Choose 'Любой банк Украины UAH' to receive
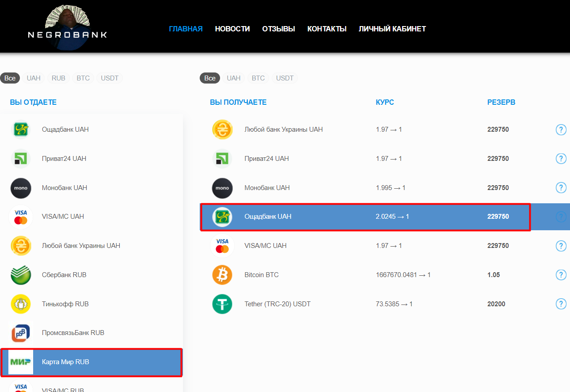The height and width of the screenshot is (392, 570). click(384, 129)
